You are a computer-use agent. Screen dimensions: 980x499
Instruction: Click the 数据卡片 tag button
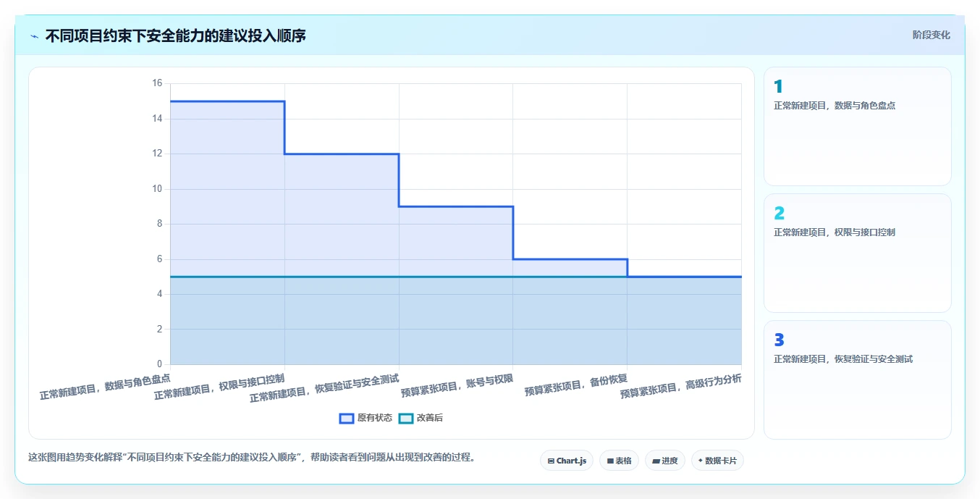pos(717,461)
